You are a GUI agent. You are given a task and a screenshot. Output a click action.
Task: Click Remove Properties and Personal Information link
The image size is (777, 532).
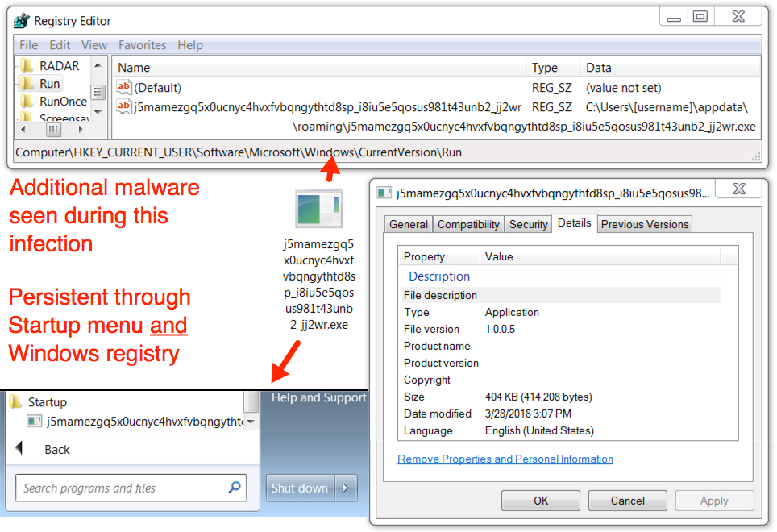tap(505, 459)
